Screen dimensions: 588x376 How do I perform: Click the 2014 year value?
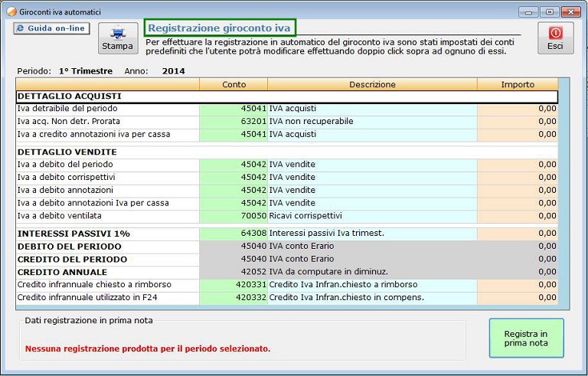point(173,71)
